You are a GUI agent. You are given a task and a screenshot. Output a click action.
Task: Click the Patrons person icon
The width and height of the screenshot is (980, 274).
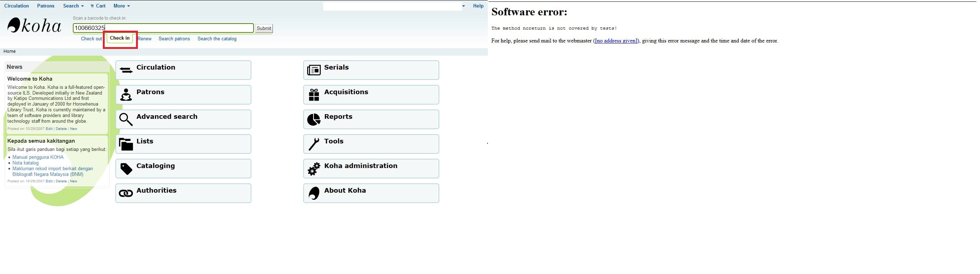(x=126, y=95)
